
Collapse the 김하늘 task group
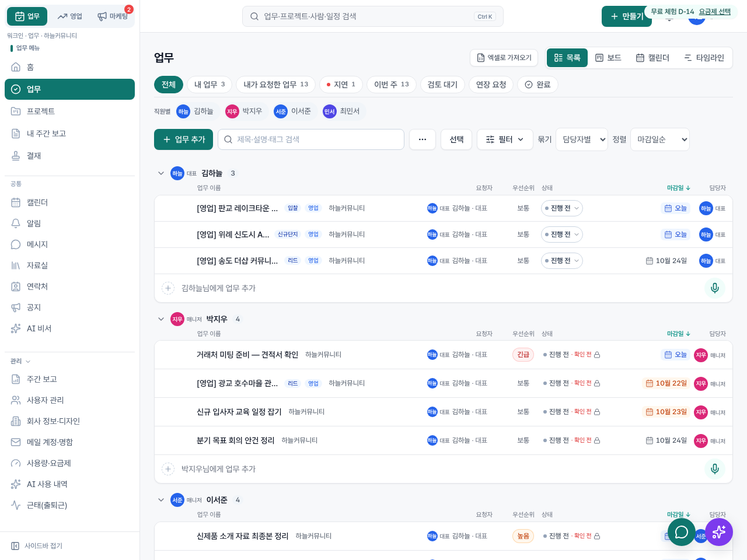point(161,173)
